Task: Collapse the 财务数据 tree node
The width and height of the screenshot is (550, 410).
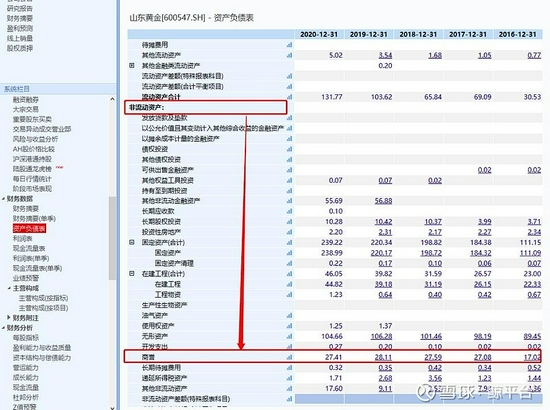Action: click(4, 199)
